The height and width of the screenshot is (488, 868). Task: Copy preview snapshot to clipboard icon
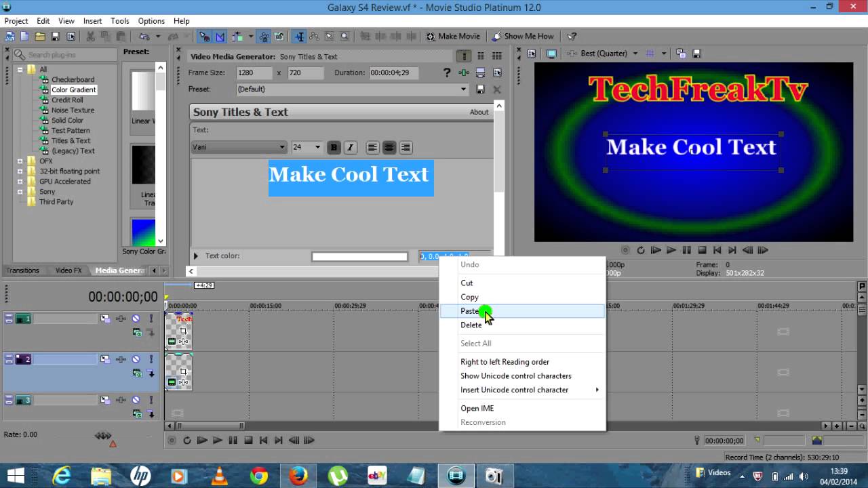pyautogui.click(x=681, y=54)
